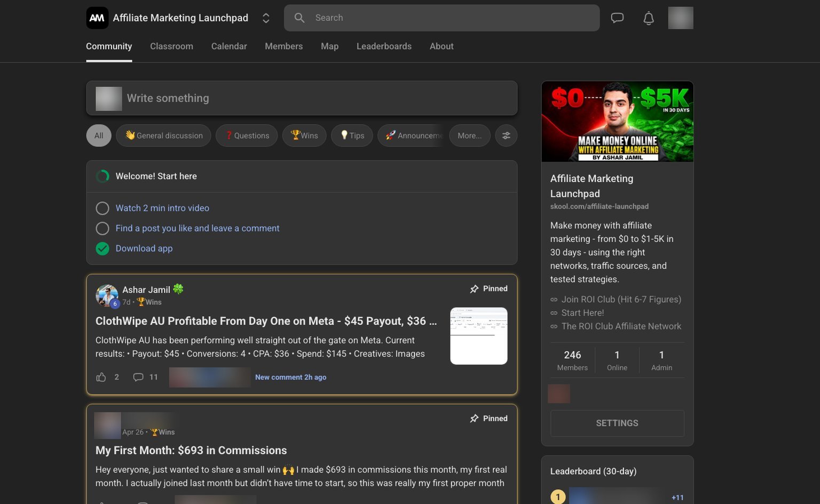Open the ClothWipe AU post title
820x504 pixels.
[266, 321]
